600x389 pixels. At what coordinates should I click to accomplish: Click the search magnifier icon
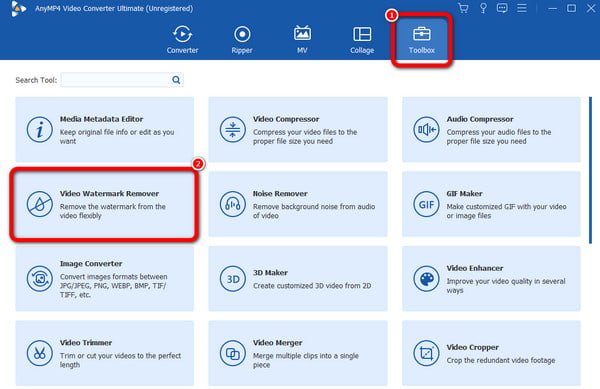tap(176, 80)
